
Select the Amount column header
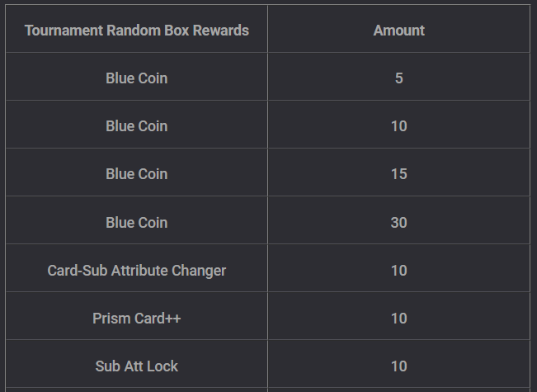[x=399, y=31]
